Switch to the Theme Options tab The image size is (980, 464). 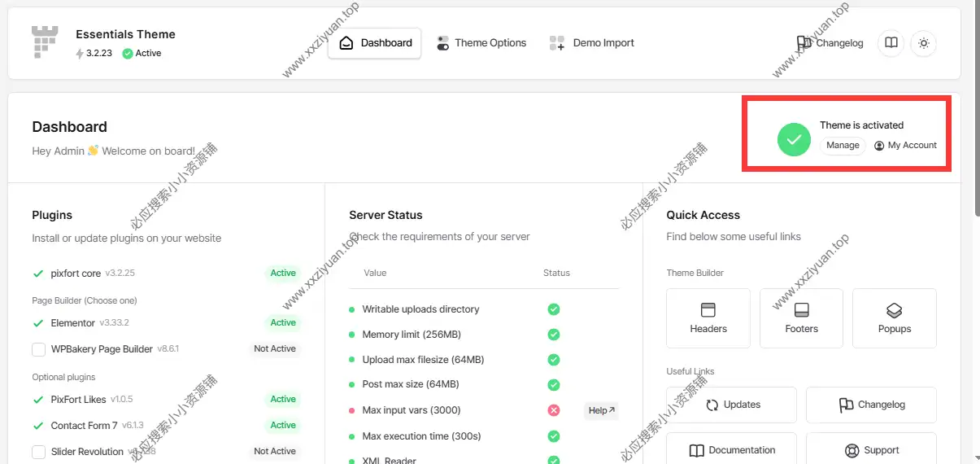(481, 43)
